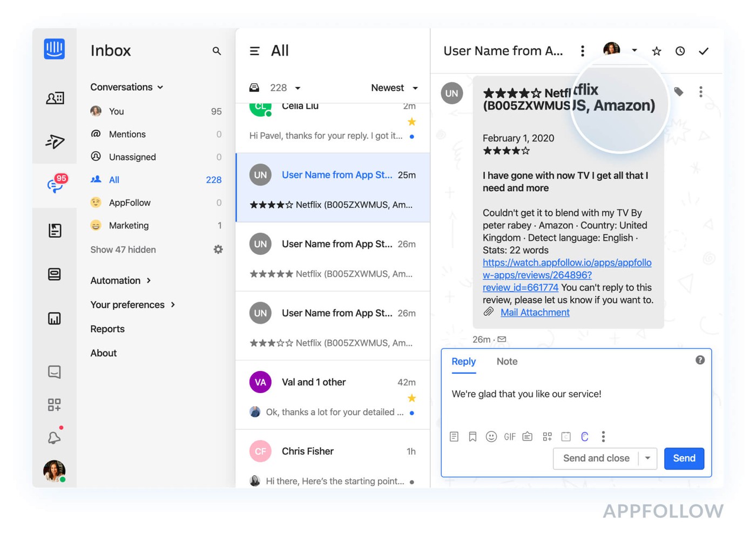Switch to the Note tab
756x534 pixels.
pyautogui.click(x=507, y=362)
